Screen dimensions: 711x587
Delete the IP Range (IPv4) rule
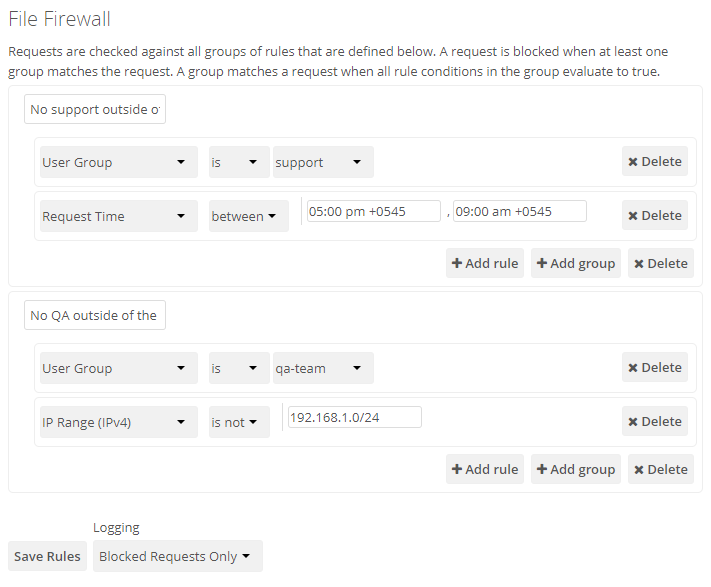pos(654,422)
